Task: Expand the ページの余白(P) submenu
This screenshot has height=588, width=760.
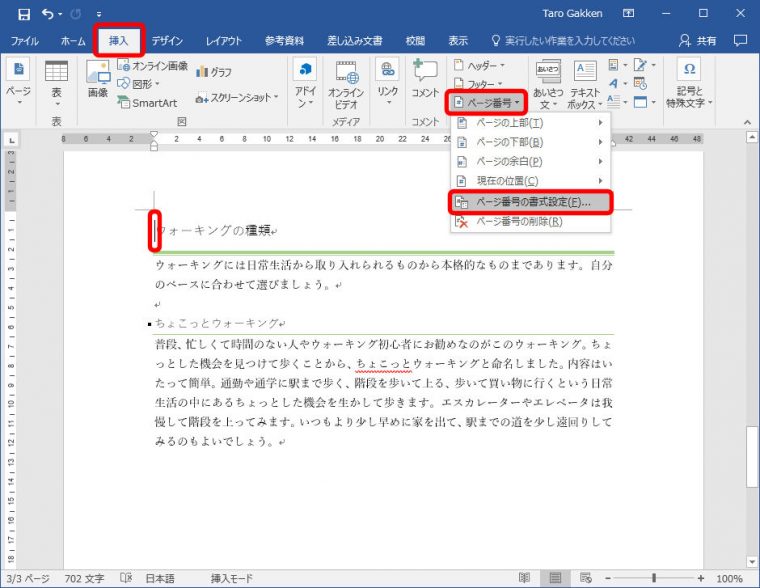Action: tap(530, 161)
